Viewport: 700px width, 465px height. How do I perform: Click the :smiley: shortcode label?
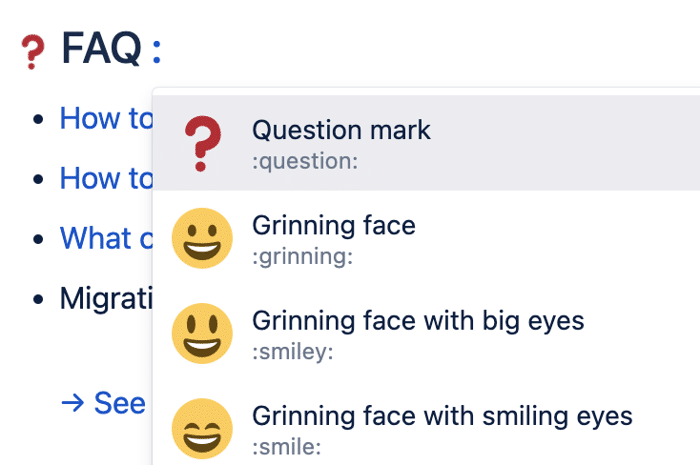(x=292, y=352)
